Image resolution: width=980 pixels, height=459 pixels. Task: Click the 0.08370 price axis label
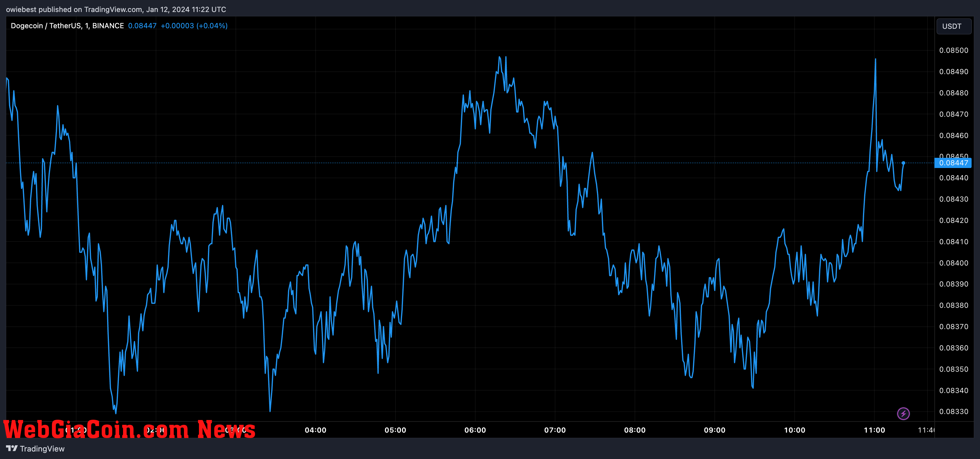(x=953, y=327)
